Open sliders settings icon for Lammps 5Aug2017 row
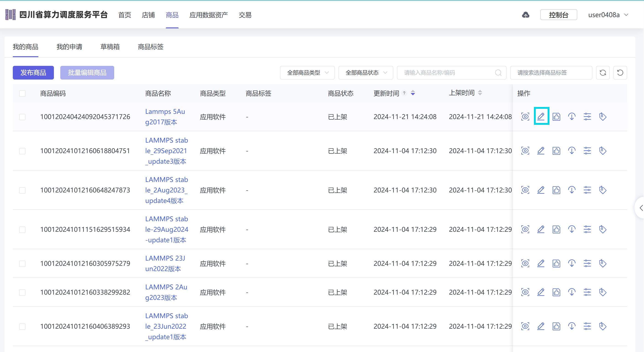 pos(587,117)
